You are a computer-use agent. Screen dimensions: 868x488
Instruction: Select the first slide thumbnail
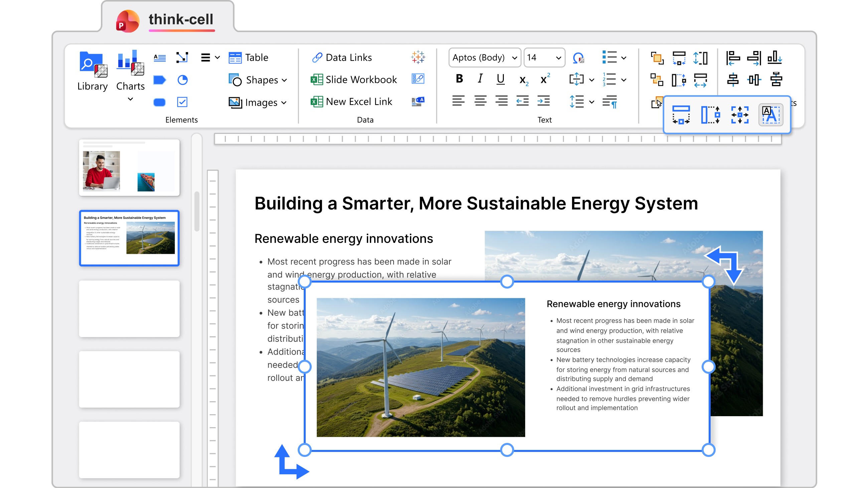click(x=129, y=168)
